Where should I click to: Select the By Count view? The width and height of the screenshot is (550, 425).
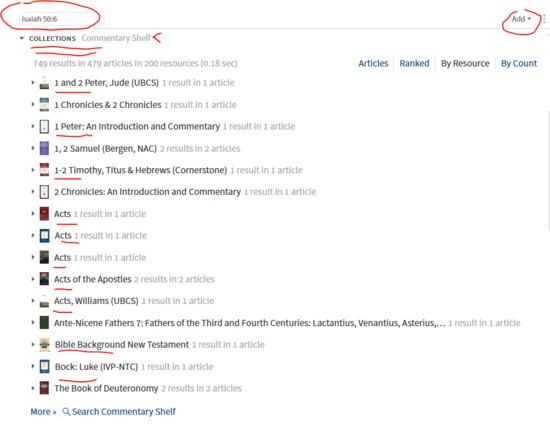(x=519, y=63)
